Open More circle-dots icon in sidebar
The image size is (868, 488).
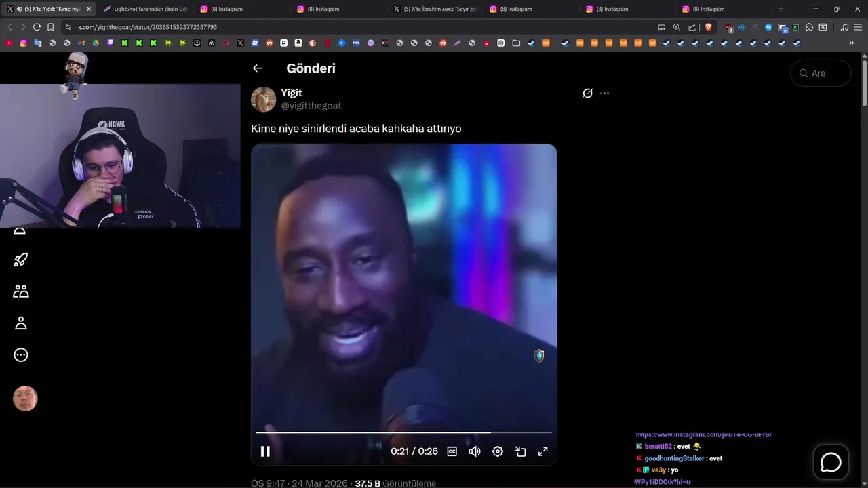pos(21,354)
